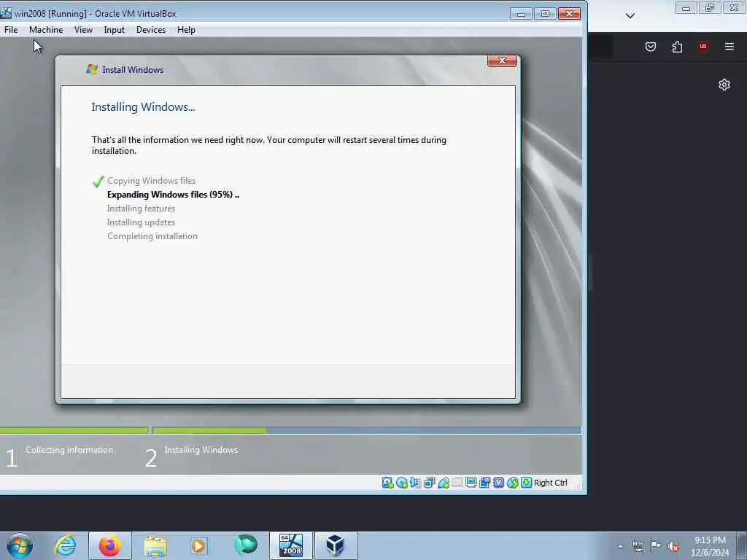Open the Action Center flag icon
Screen dimensions: 747x560
pyautogui.click(x=656, y=546)
